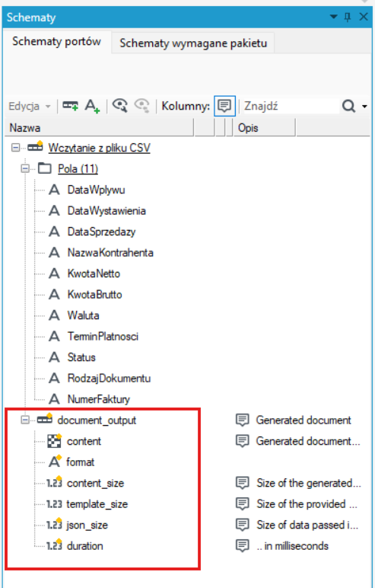Select the NazwaKontrahenta field
This screenshot has width=375, height=588.
[110, 253]
